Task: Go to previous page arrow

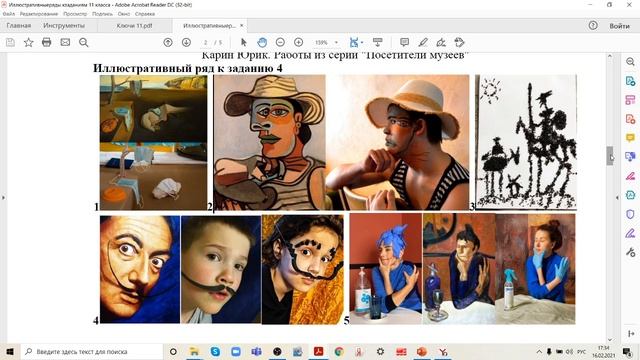Action: [x=168, y=42]
